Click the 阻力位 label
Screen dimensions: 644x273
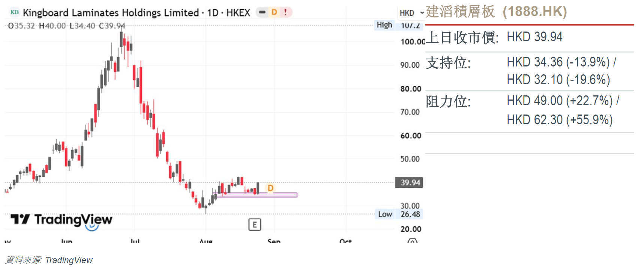click(x=448, y=101)
